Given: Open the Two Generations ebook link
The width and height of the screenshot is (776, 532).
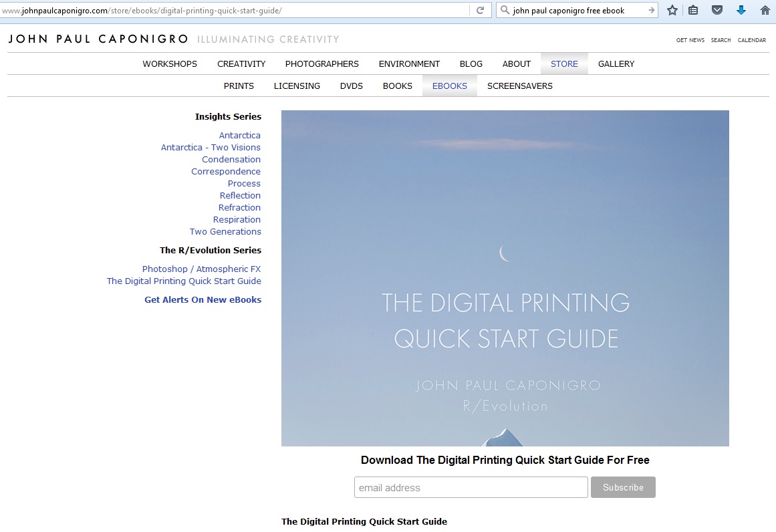Looking at the screenshot, I should (x=225, y=231).
